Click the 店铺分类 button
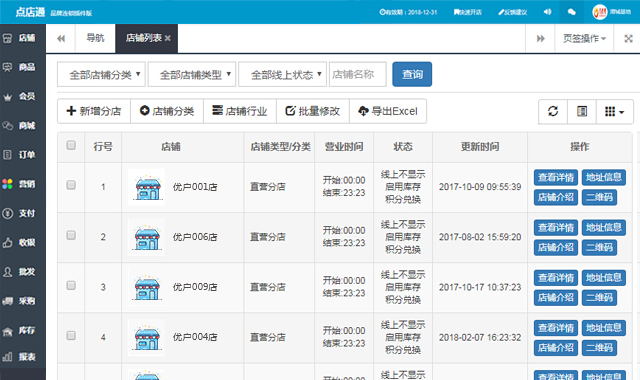The width and height of the screenshot is (640, 380). [167, 111]
